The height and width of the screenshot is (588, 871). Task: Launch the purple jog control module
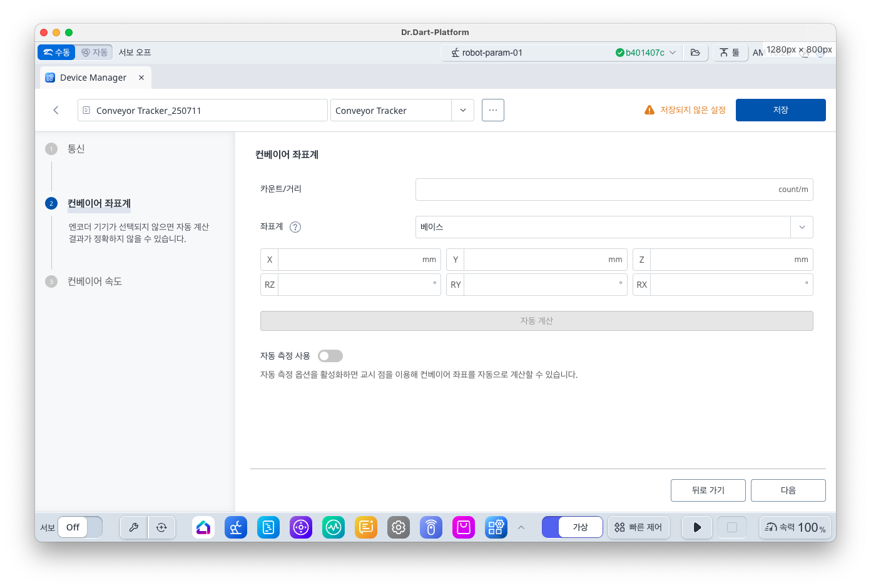point(301,527)
